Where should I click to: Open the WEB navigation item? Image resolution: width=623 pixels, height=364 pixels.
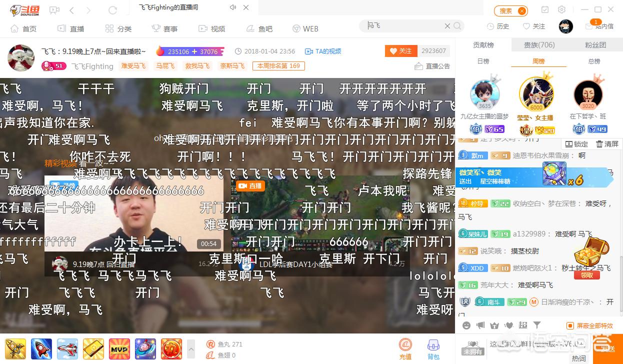[305, 28]
